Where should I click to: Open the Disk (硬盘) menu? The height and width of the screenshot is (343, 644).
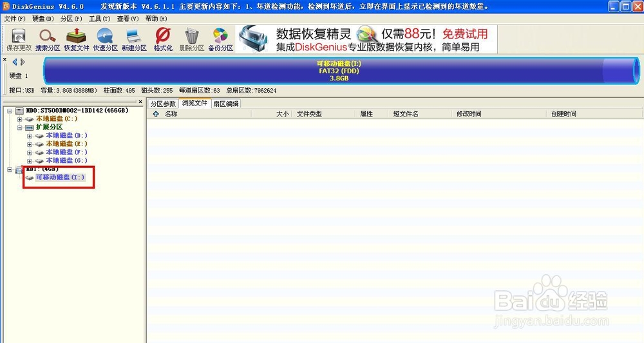[43, 19]
